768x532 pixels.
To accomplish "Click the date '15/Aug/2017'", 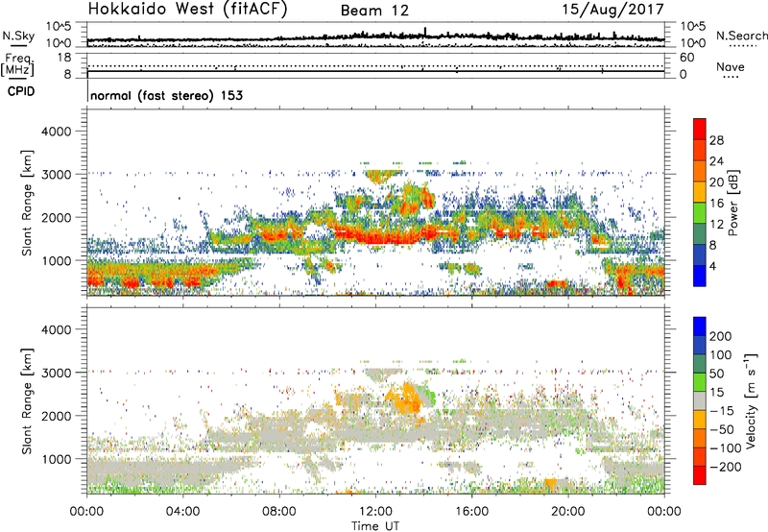I will pos(612,10).
